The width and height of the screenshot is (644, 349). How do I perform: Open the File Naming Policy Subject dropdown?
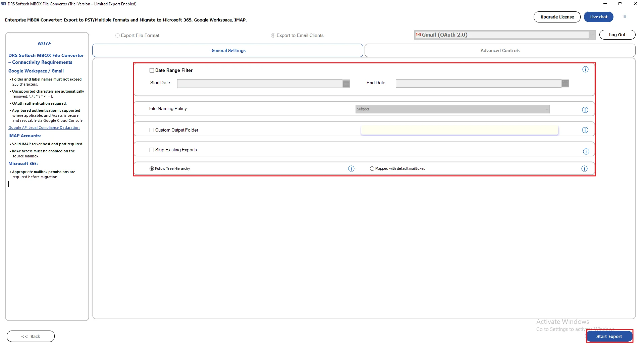[x=452, y=109]
